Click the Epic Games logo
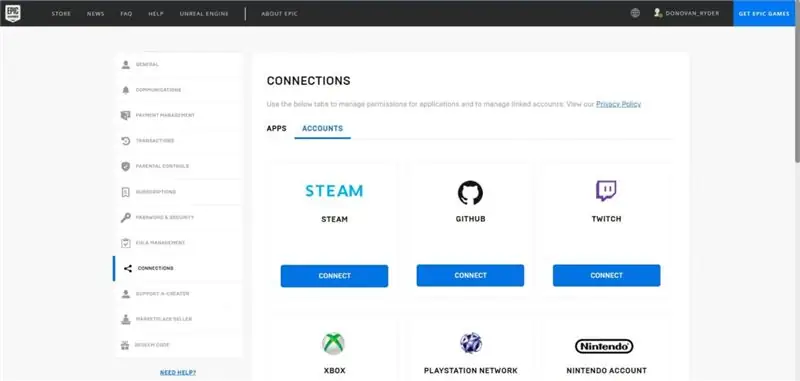The width and height of the screenshot is (800, 381). pos(13,13)
